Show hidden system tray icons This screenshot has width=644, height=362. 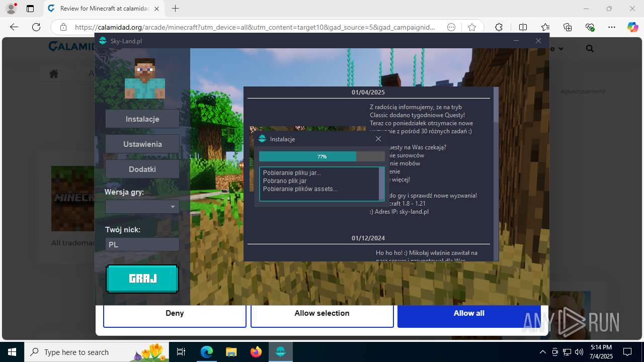point(542,352)
